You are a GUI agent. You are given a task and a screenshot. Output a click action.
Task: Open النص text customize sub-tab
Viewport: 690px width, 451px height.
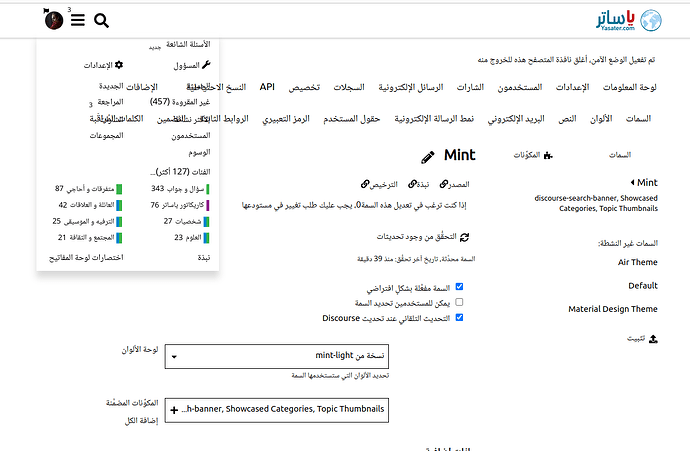[567, 119]
